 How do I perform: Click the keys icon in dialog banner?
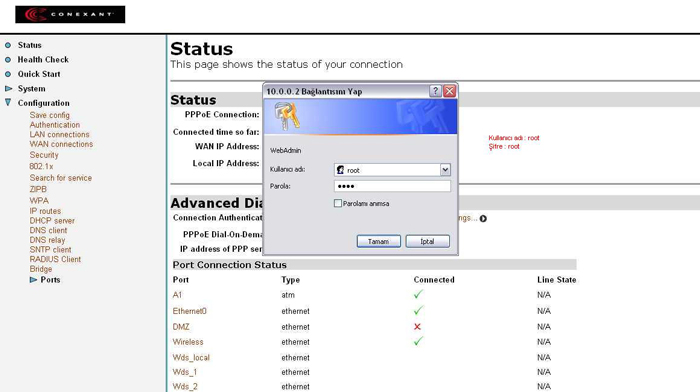[287, 116]
